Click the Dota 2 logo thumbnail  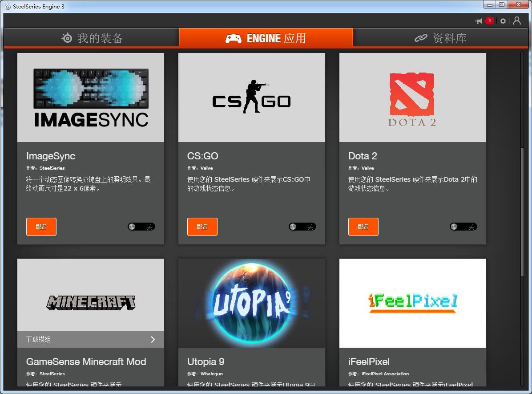[x=413, y=97]
